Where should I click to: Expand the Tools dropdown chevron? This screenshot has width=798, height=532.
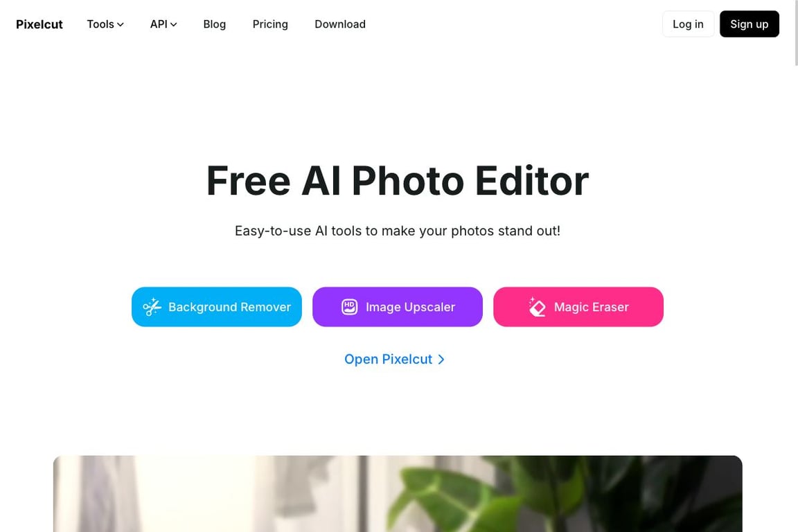(120, 24)
